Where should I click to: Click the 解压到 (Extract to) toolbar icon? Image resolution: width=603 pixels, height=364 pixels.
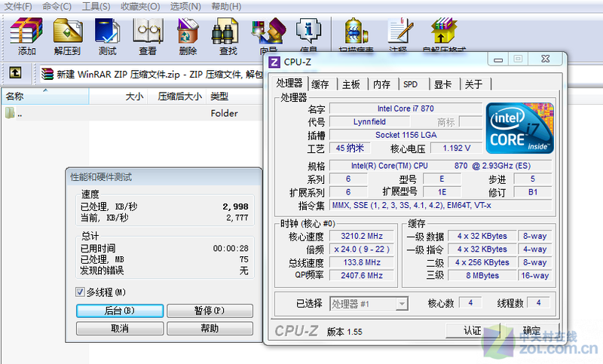(x=68, y=31)
